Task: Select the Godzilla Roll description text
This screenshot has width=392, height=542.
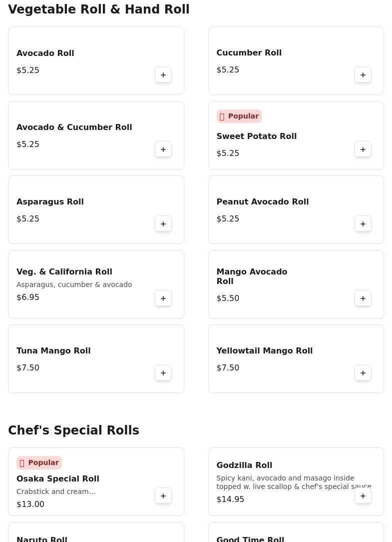Action: click(x=294, y=482)
